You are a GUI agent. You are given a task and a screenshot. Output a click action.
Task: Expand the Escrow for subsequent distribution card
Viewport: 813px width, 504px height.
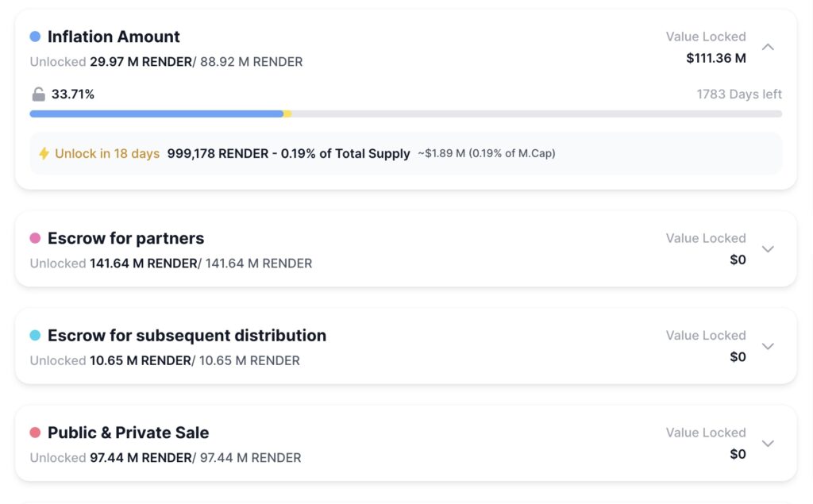[x=768, y=346]
